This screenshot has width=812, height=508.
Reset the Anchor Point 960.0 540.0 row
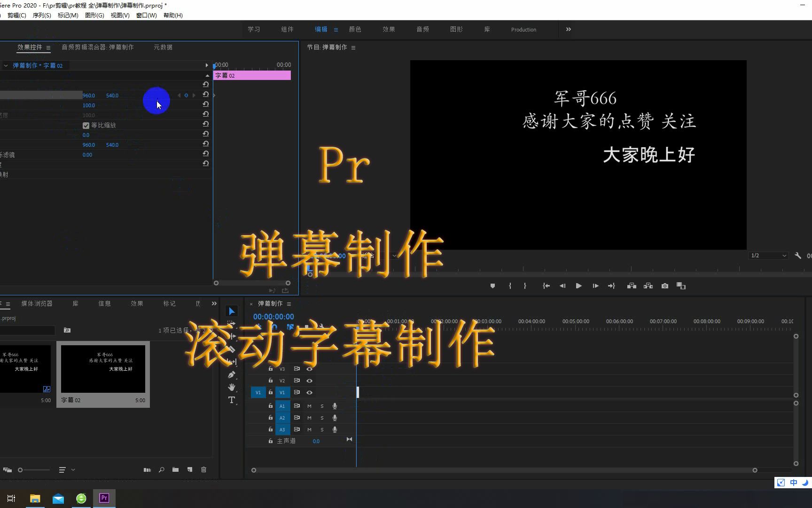pos(205,144)
